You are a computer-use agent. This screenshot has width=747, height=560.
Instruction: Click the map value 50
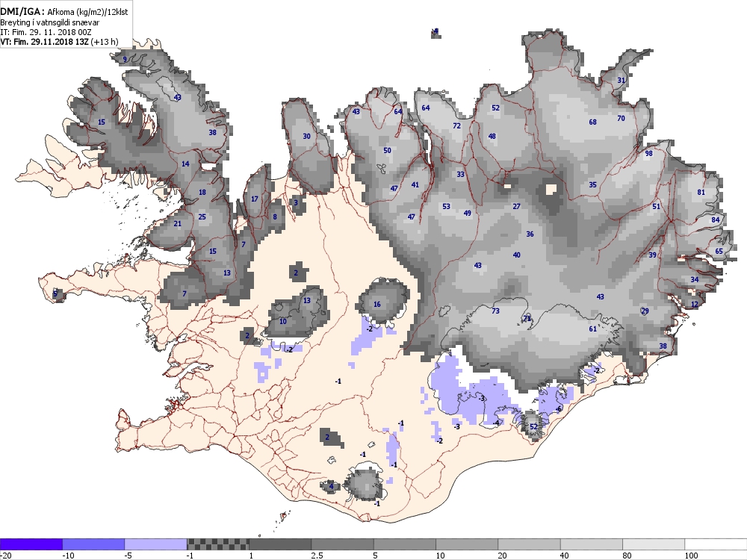[387, 150]
